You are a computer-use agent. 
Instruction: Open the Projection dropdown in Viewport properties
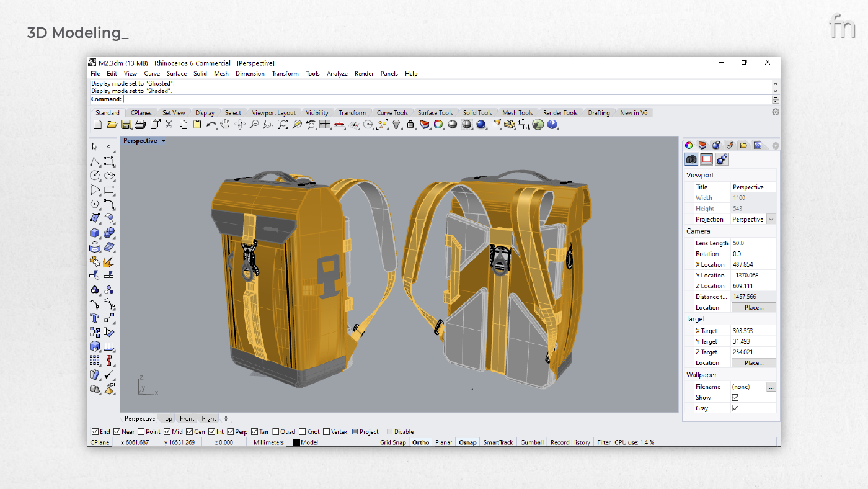point(771,219)
